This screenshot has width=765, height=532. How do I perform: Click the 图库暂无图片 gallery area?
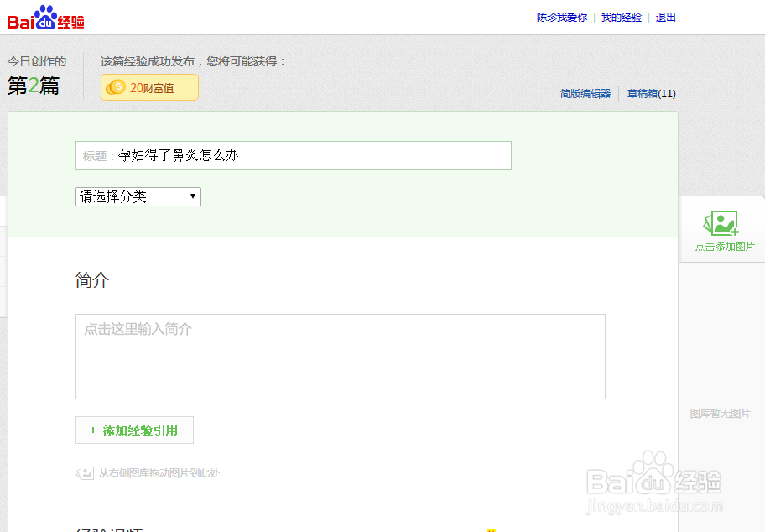coord(721,413)
